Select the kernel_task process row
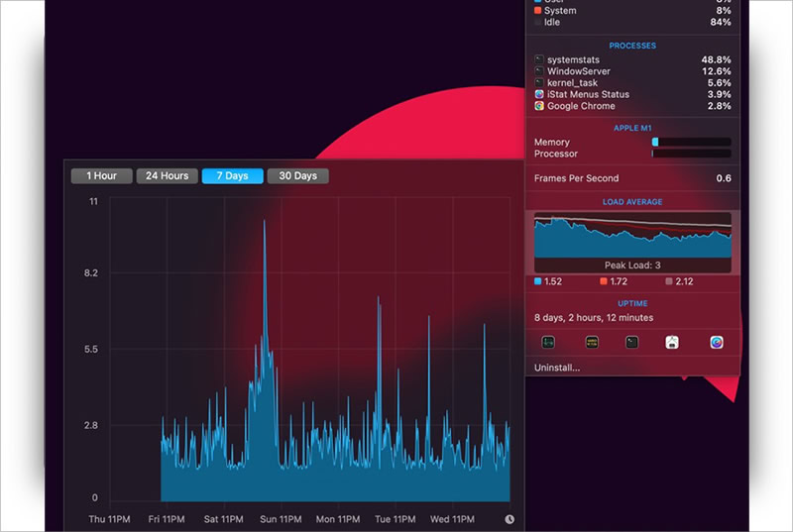This screenshot has width=793, height=532. [632, 83]
